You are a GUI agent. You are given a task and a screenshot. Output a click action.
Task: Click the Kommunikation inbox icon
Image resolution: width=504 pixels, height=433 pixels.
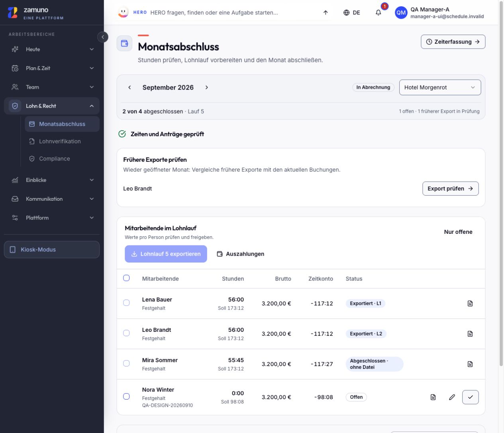coord(15,199)
